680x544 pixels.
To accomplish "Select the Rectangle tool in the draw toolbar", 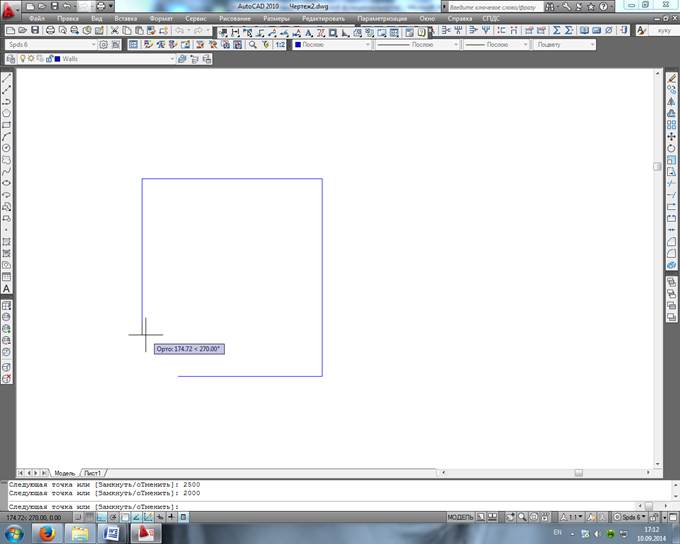I will pyautogui.click(x=7, y=125).
